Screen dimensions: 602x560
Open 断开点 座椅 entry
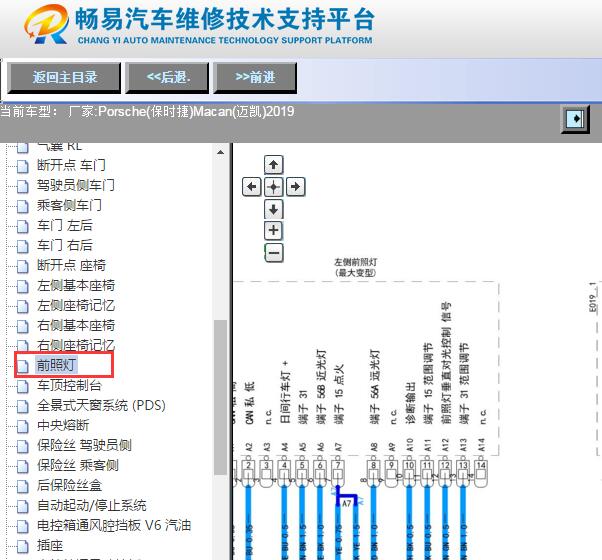point(71,265)
